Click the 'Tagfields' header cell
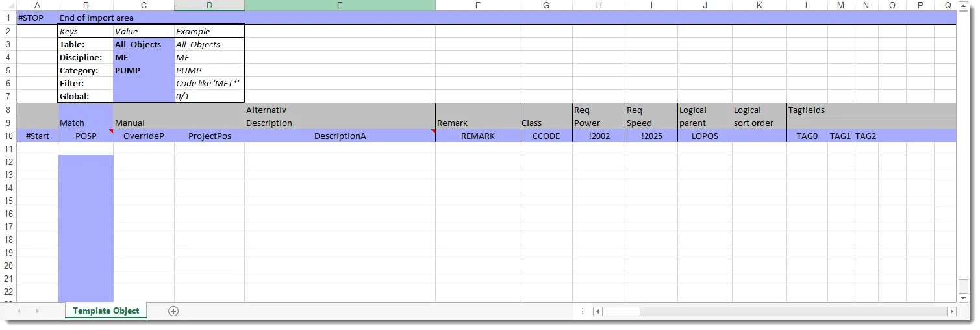This screenshot has height=330, width=980. click(x=807, y=110)
